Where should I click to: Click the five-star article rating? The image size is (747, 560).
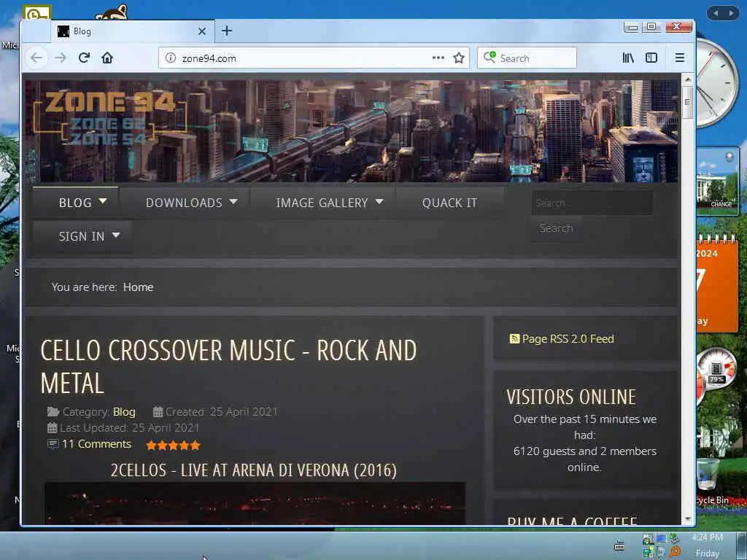[174, 446]
